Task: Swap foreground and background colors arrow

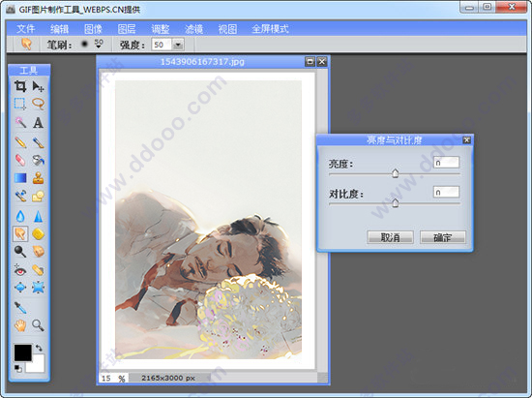Action: pos(39,348)
